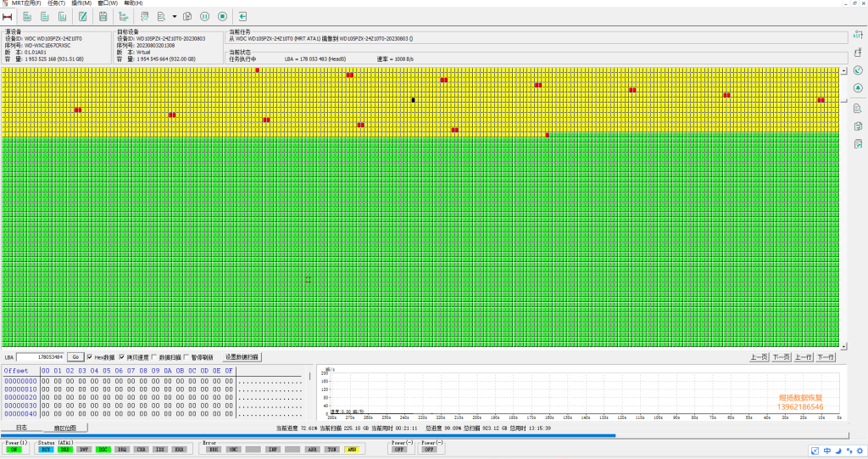Click the 当前进度 72.61% status text
Screen dimensions: 868x459
[x=295, y=428]
